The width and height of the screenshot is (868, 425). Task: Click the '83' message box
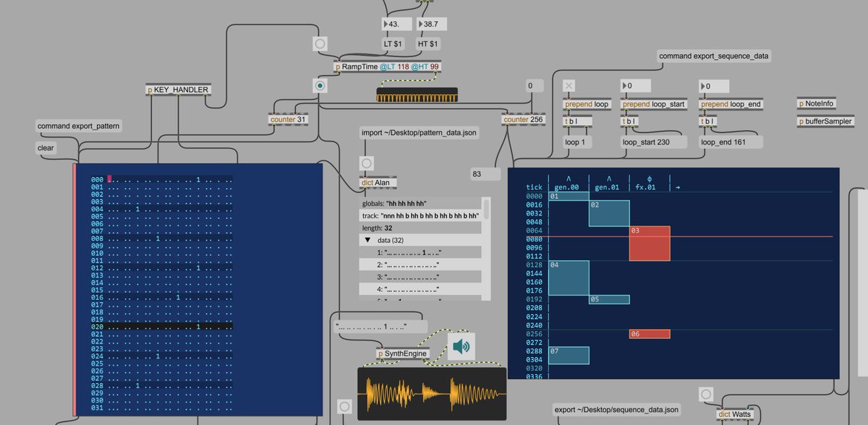click(x=485, y=174)
